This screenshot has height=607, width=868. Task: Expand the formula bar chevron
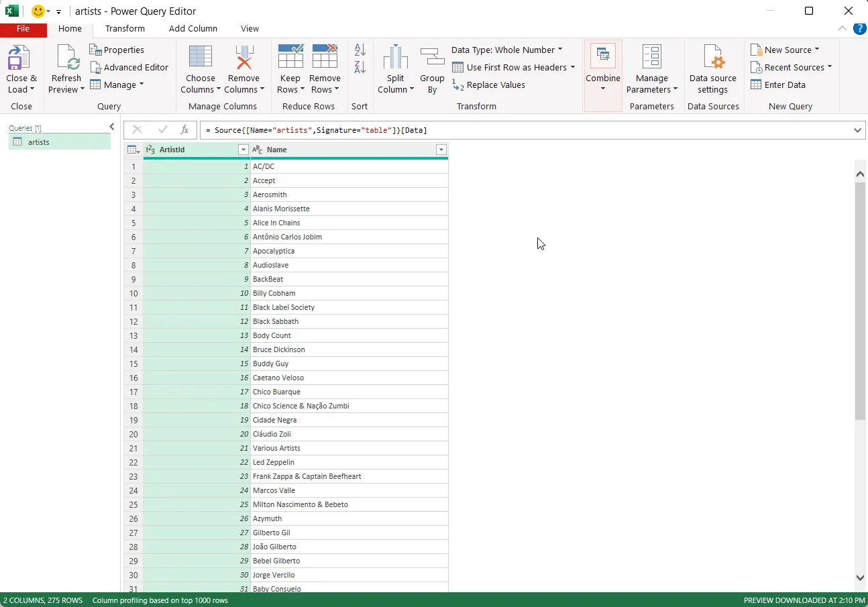[858, 130]
